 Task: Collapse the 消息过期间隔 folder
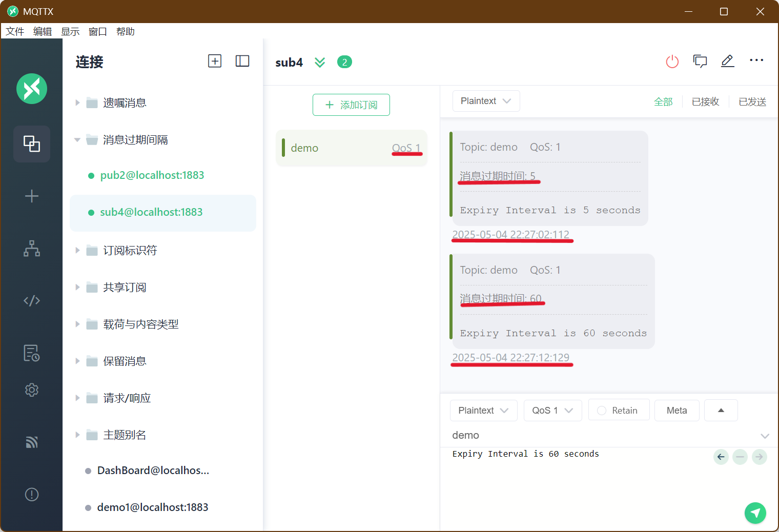(77, 140)
